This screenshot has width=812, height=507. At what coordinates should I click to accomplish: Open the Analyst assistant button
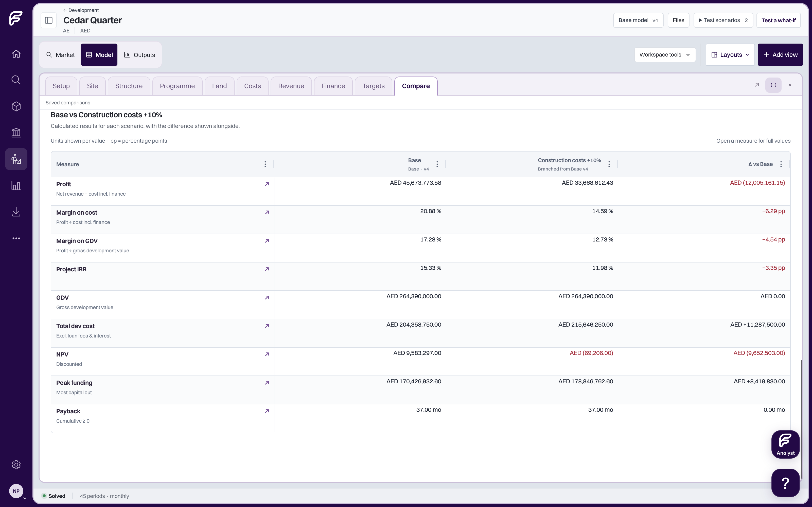tap(785, 444)
